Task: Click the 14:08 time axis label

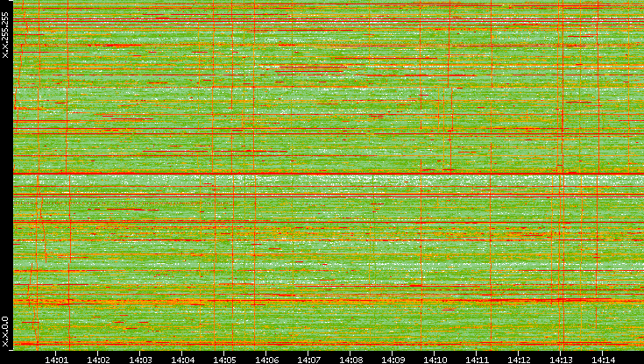Action: (x=350, y=360)
